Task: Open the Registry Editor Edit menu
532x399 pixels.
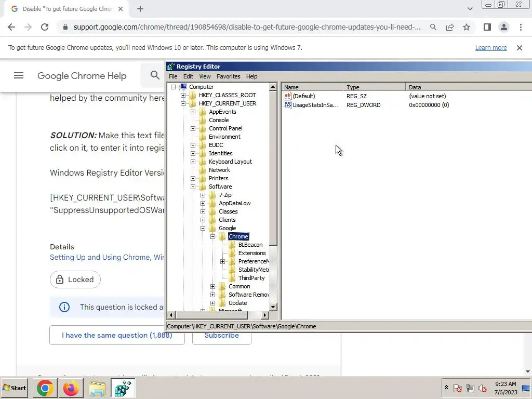Action: tap(188, 76)
